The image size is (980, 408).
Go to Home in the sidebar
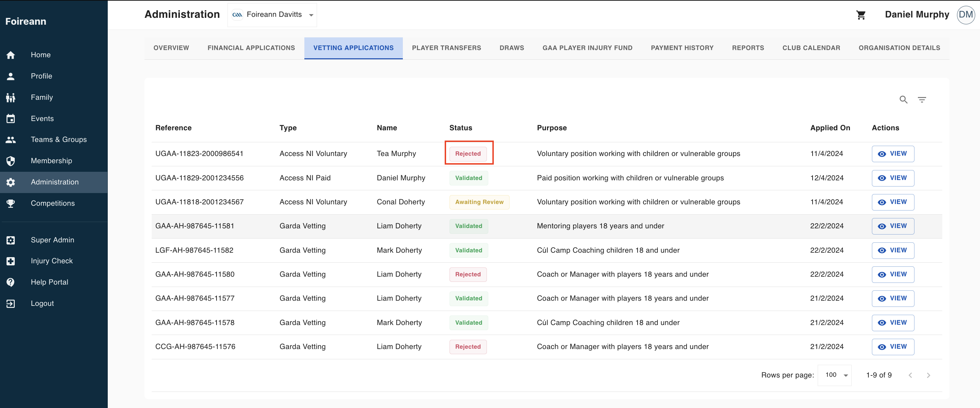point(54,55)
